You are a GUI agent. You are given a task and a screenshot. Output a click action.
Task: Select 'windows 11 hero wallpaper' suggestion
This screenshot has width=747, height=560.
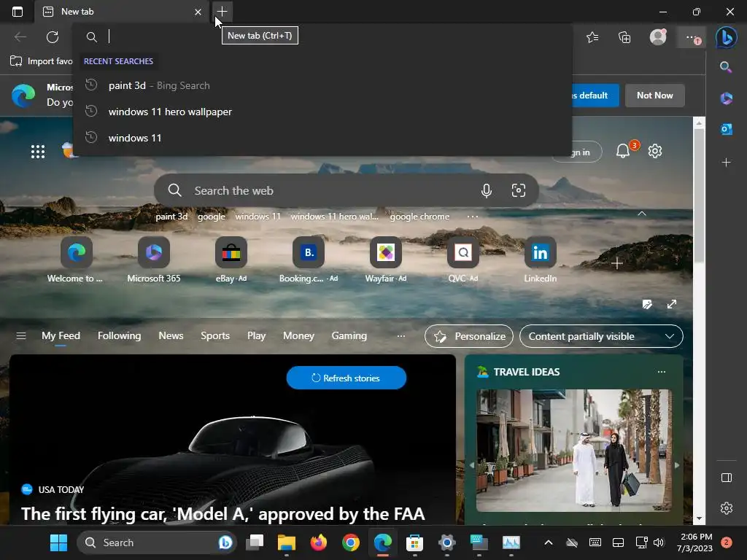pos(322,112)
